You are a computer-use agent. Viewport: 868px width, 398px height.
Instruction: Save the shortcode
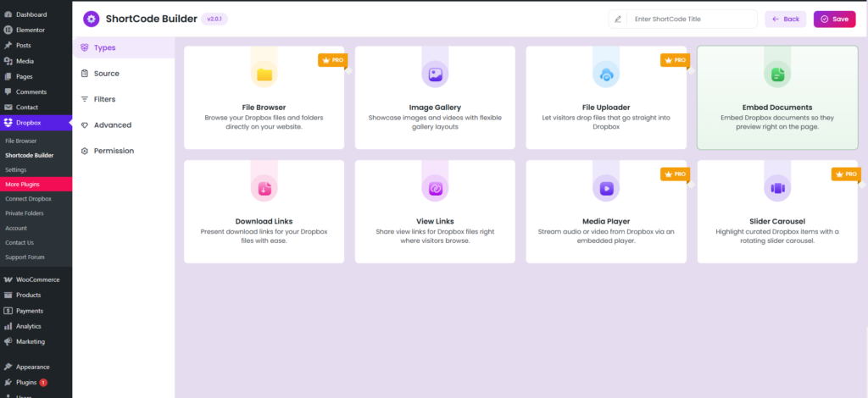(x=834, y=19)
